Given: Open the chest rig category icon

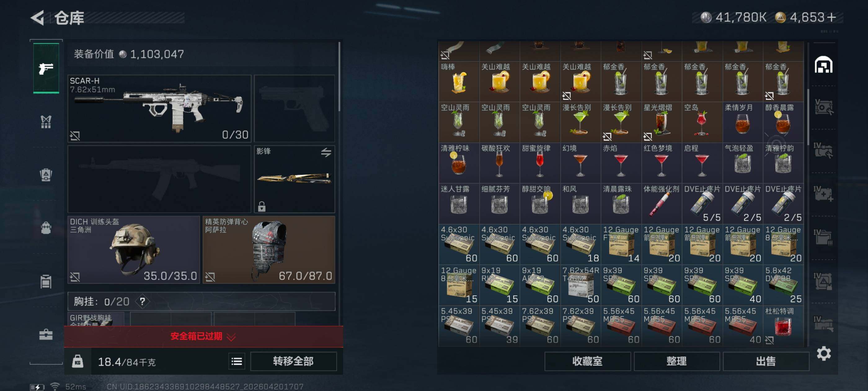Looking at the screenshot, I should 46,122.
